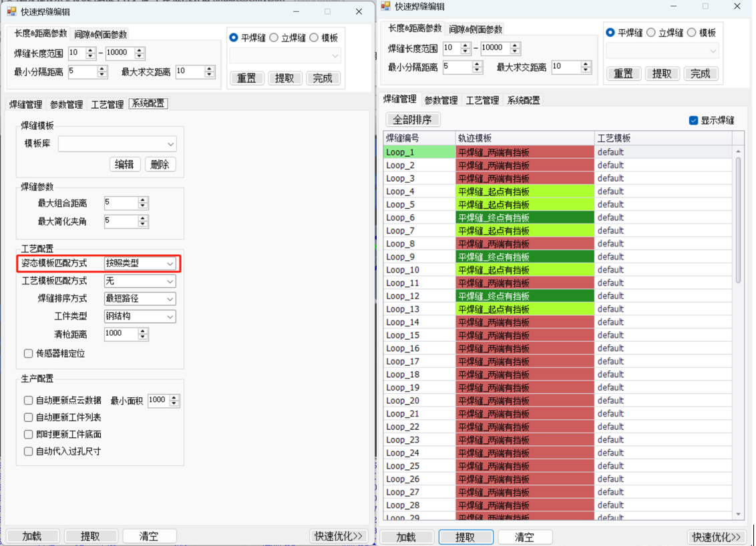Click the 删除 button under 焊缝模板
This screenshot has width=756, height=546.
pyautogui.click(x=160, y=164)
